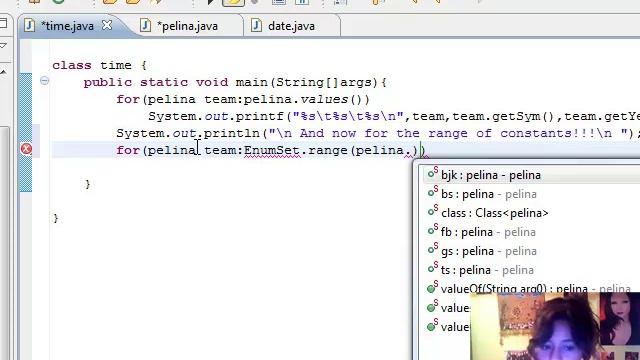Click the 'public static void main' line

click(x=235, y=82)
